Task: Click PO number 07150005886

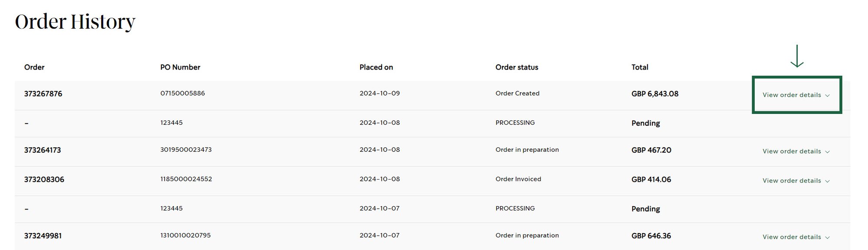Action: pos(182,93)
